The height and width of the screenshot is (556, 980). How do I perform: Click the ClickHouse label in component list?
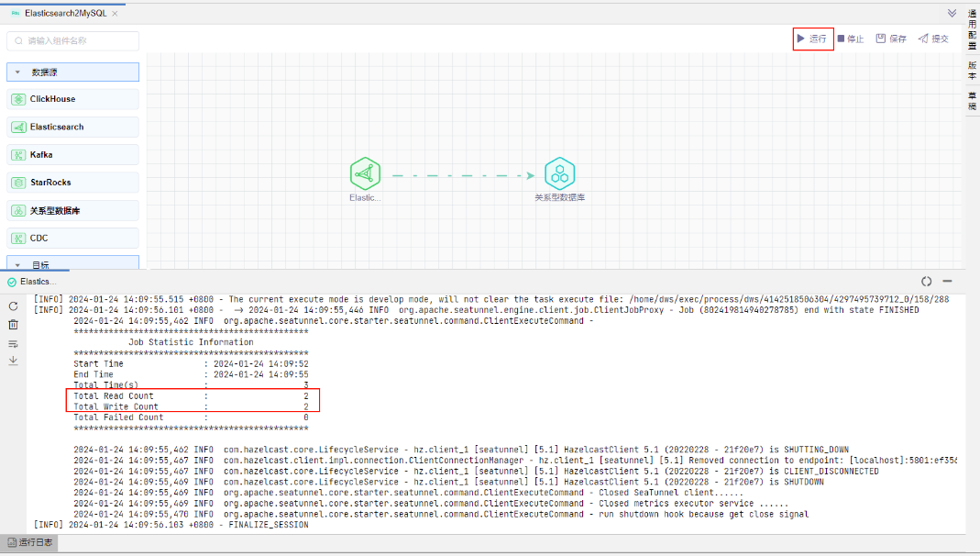tap(52, 99)
